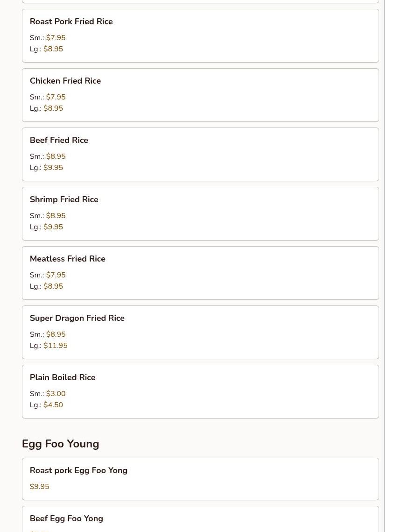This screenshot has height=532, width=394.
Task: Select the Chicken Fried Rice title
Action: tap(65, 81)
